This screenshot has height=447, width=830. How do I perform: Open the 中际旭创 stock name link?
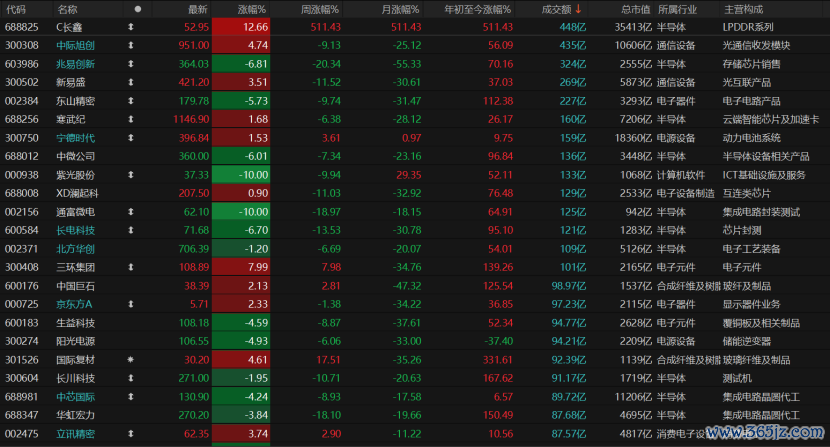point(76,46)
